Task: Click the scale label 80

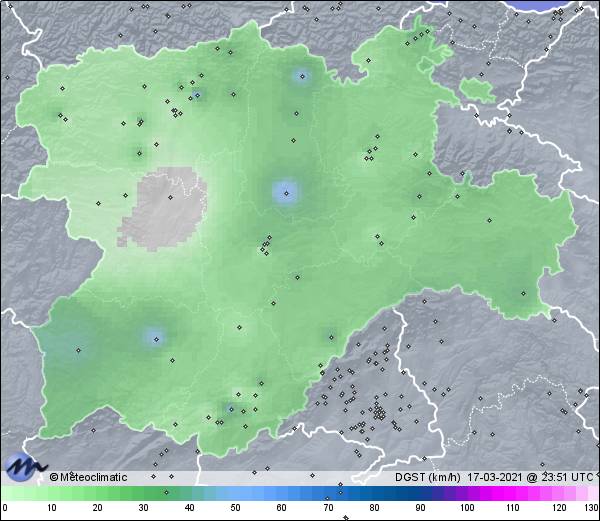Action: coord(374,508)
